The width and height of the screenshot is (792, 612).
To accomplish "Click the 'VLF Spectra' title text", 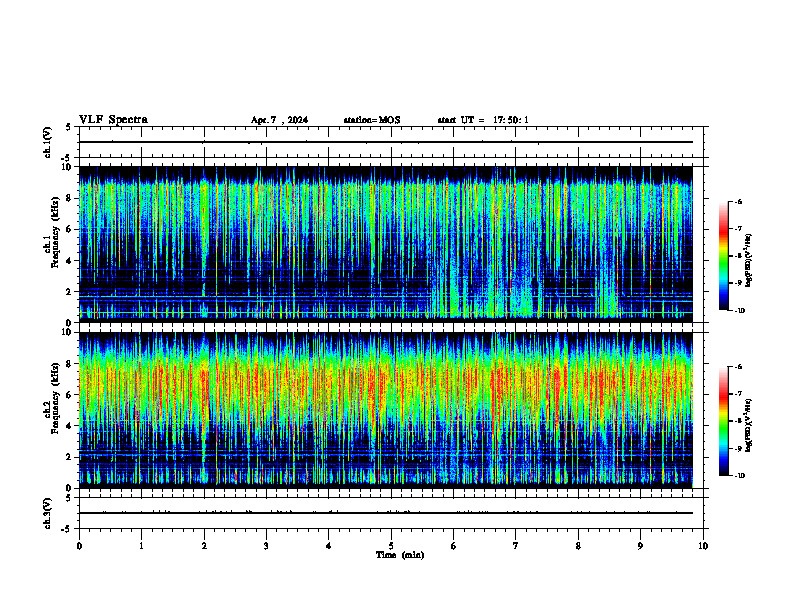I will coord(113,120).
